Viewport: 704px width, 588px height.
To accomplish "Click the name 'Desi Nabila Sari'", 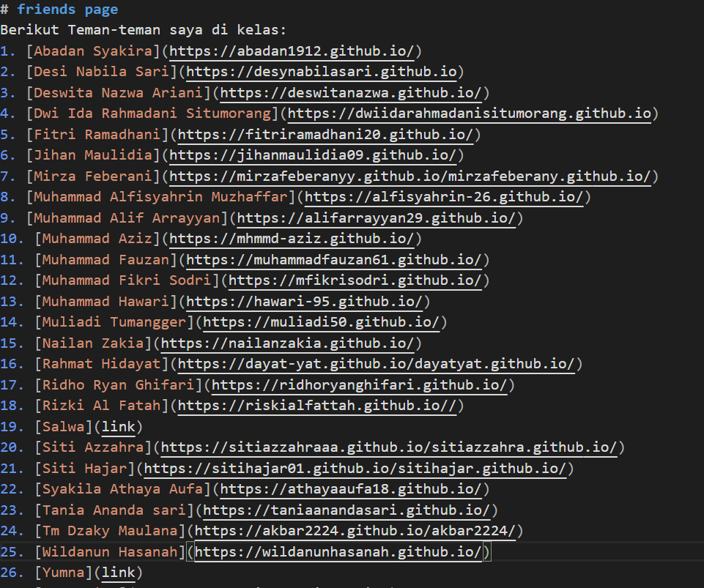I will [102, 72].
